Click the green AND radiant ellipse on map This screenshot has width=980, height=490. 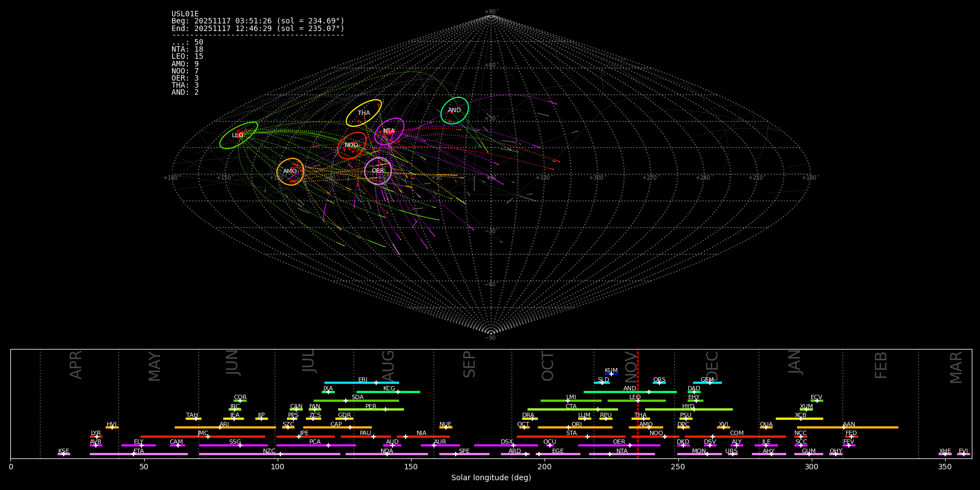click(455, 111)
